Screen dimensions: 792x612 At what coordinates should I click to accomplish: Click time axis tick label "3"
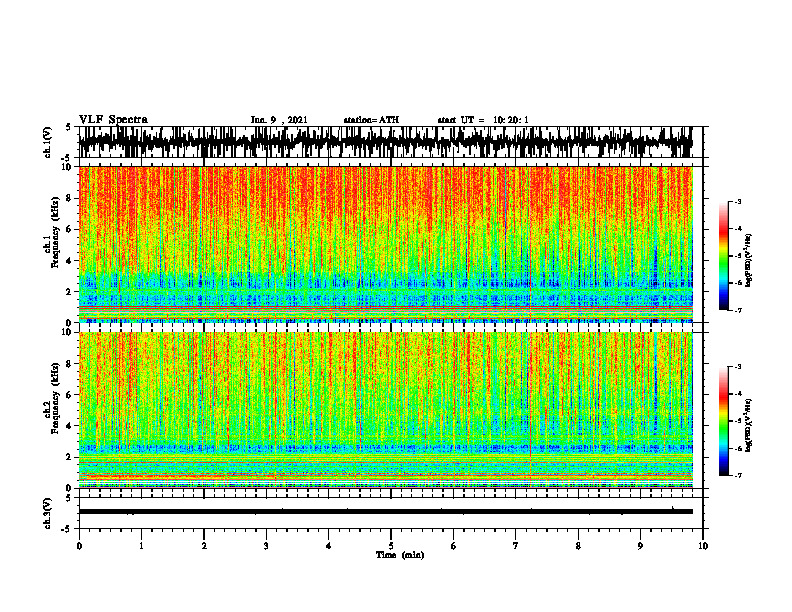pos(266,546)
